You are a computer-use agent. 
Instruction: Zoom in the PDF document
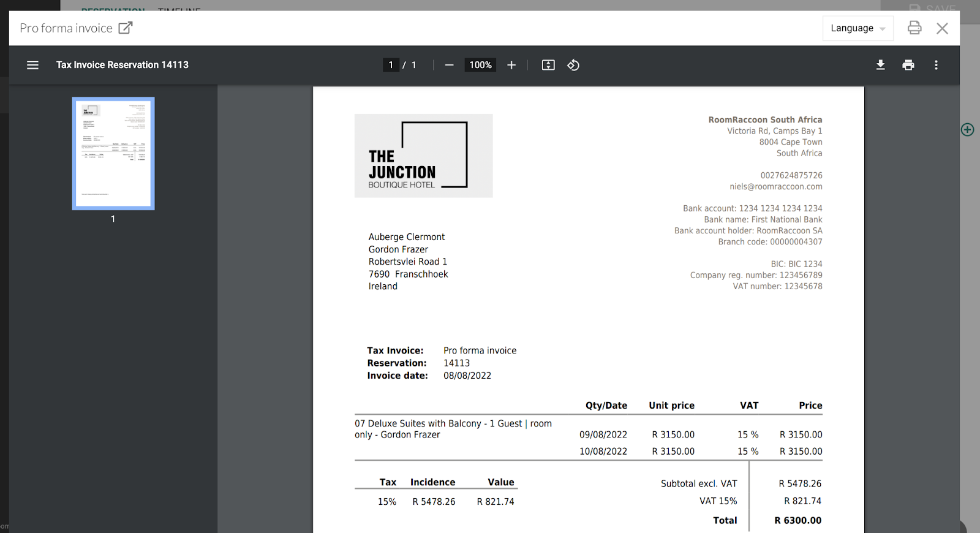click(511, 65)
